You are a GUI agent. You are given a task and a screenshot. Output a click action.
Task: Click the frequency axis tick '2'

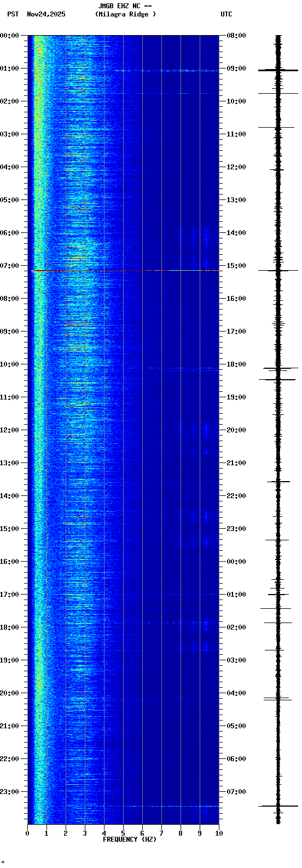click(66, 833)
